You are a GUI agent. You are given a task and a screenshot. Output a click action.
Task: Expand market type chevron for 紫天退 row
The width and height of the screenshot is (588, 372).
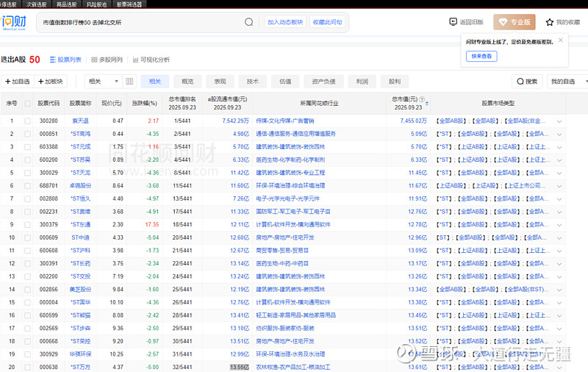coord(559,121)
